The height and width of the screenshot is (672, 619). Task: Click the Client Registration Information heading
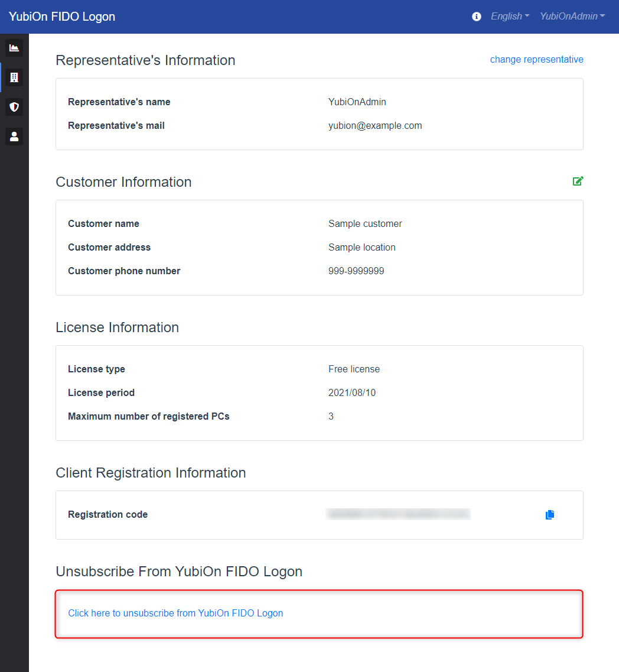tap(151, 473)
